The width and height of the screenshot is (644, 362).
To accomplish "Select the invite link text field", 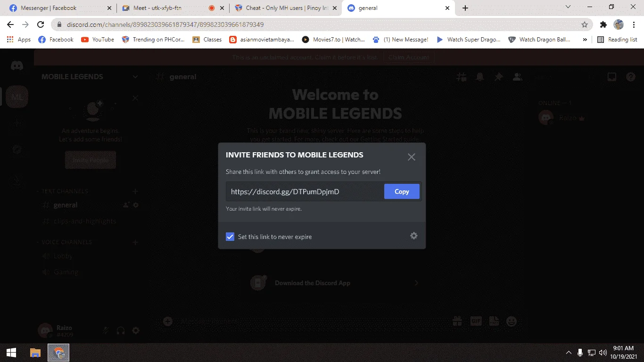I will pos(305,191).
